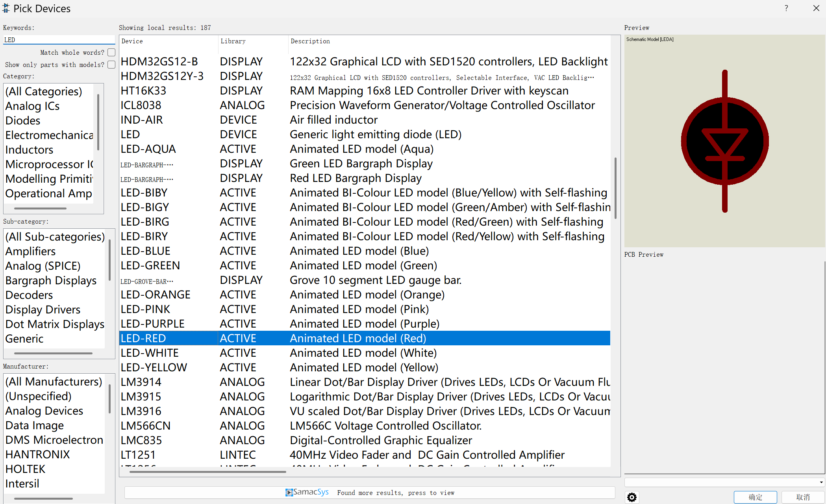
Task: Click the Keywords input field
Action: click(59, 40)
